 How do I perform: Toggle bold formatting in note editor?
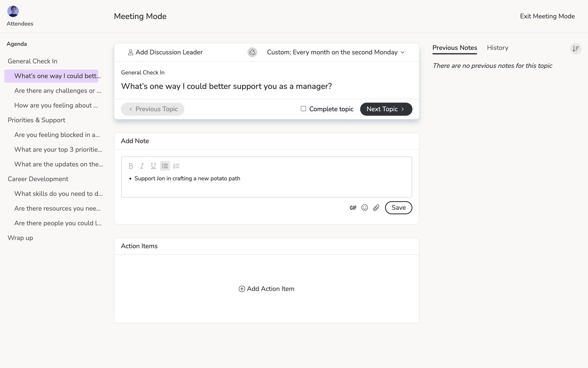[131, 166]
